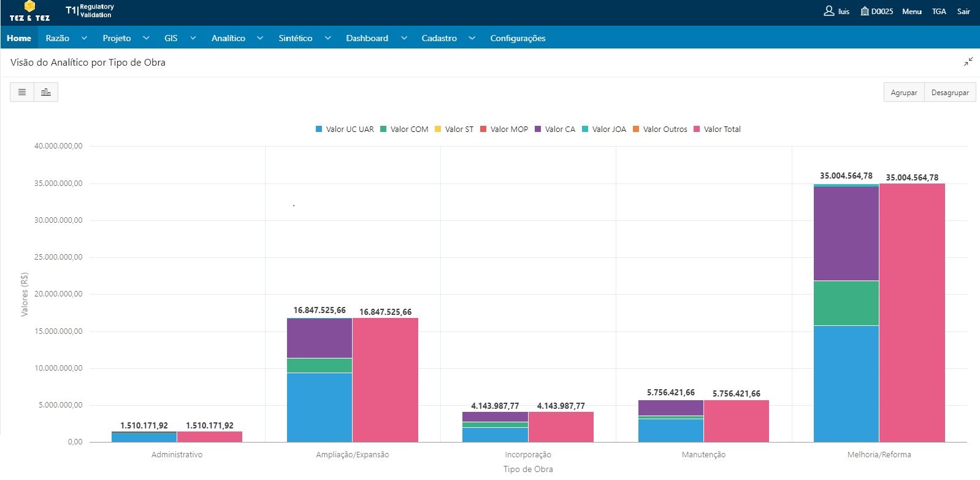Click the Tez & Tez logo

tap(29, 12)
